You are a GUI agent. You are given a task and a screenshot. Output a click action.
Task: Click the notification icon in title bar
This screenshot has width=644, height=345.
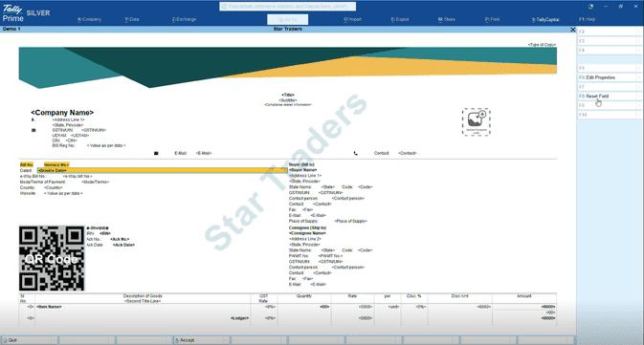(590, 7)
